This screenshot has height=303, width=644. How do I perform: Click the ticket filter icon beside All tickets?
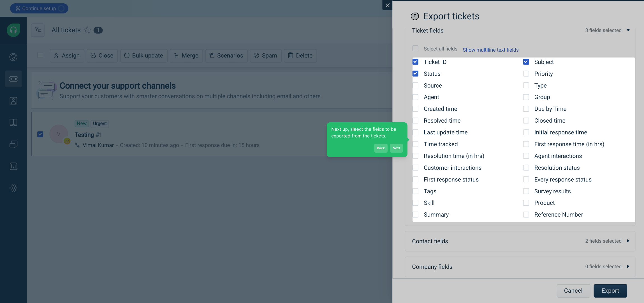coord(38,30)
